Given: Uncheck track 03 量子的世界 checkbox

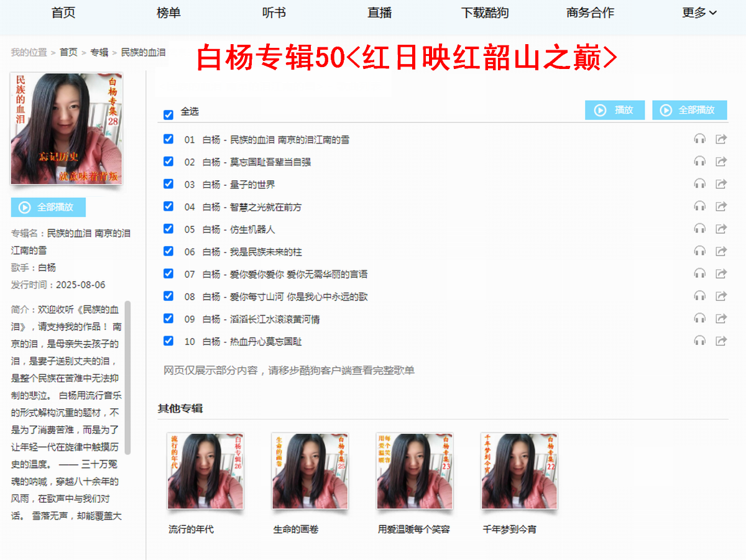Looking at the screenshot, I should [x=168, y=183].
